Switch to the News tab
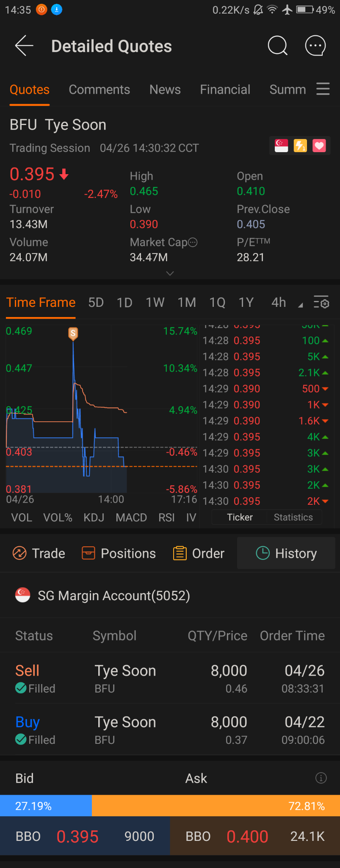 point(165,89)
